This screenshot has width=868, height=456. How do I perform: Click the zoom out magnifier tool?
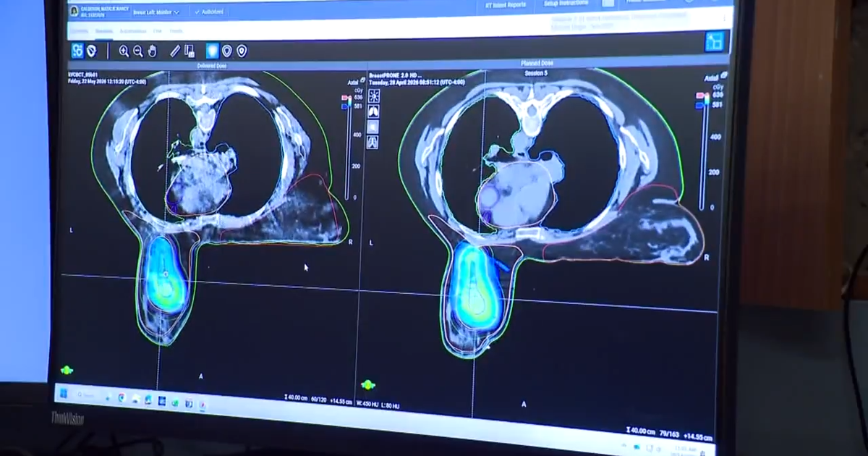point(137,51)
